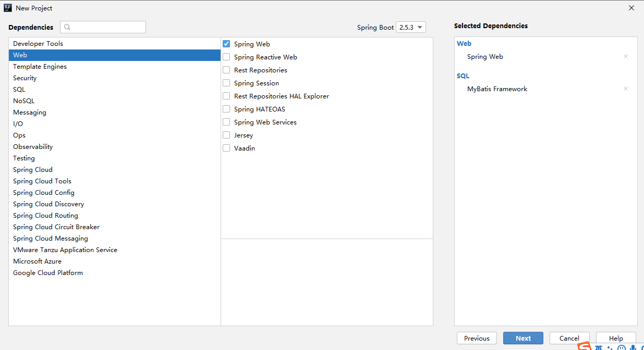Click the magnifier icon in search box

(67, 27)
